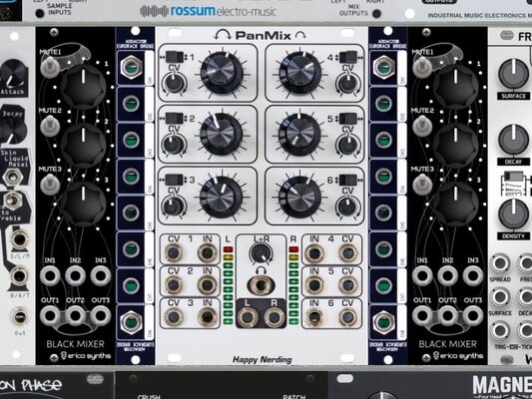Click the IN1 jack on left Black Mixer
Image resolution: width=532 pixels, height=399 pixels.
click(x=50, y=275)
